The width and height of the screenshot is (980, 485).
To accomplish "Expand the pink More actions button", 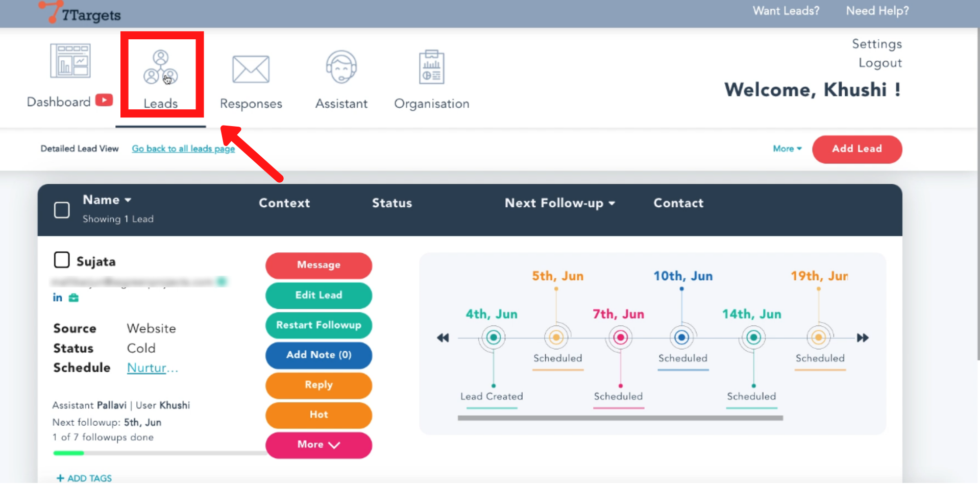I will (318, 445).
